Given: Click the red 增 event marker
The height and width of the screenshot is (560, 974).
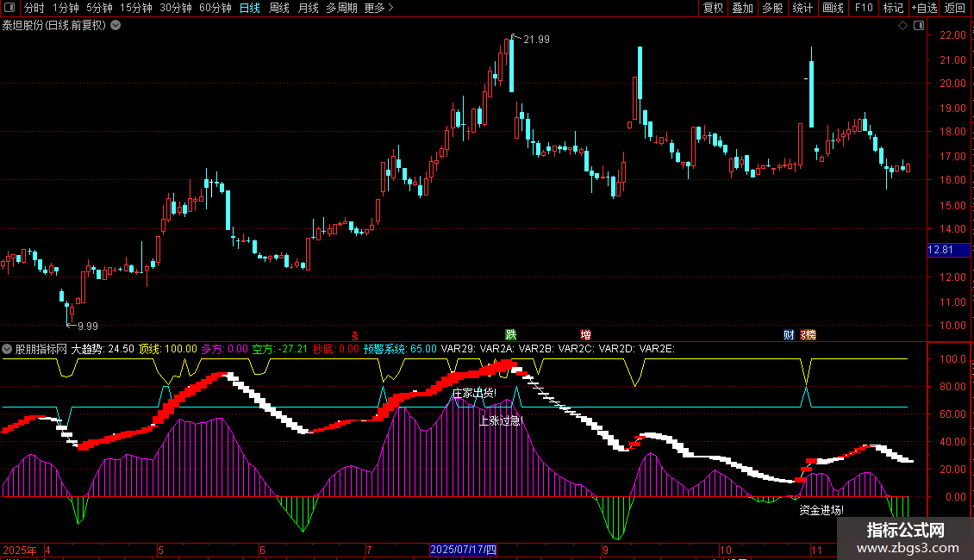Looking at the screenshot, I should 586,334.
